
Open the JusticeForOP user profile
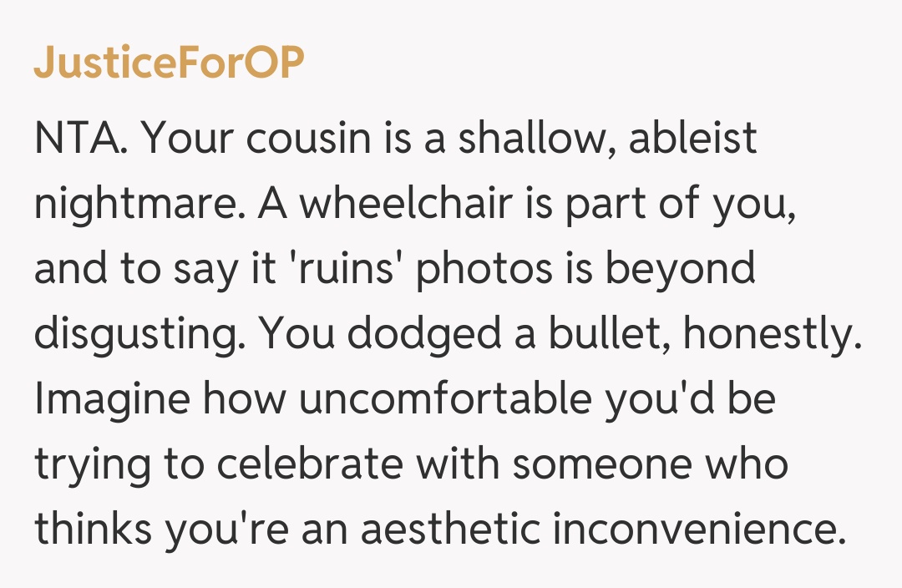coord(169,63)
